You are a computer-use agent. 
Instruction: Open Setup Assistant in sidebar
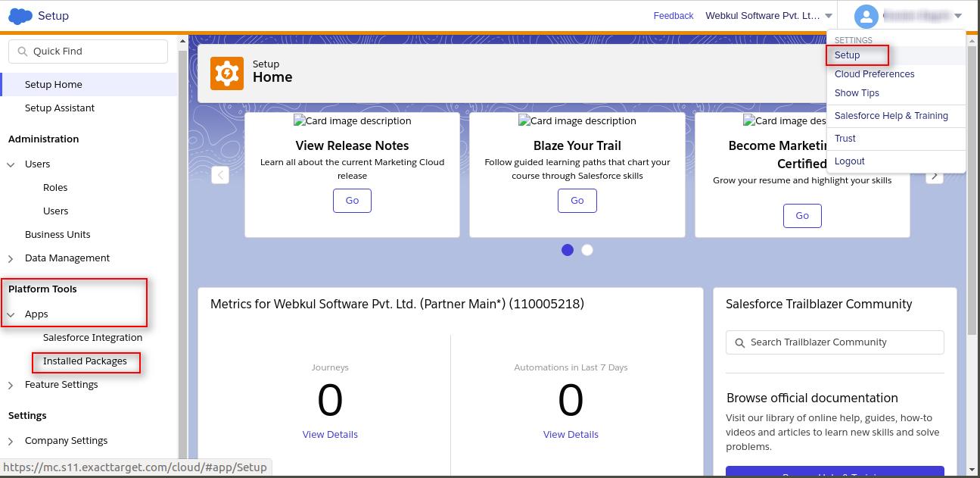pyautogui.click(x=60, y=108)
